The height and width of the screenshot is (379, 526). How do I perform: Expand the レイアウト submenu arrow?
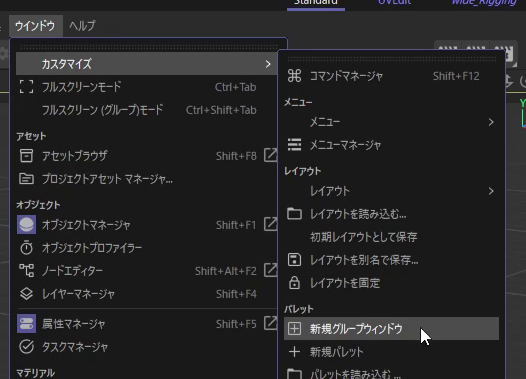coord(491,191)
